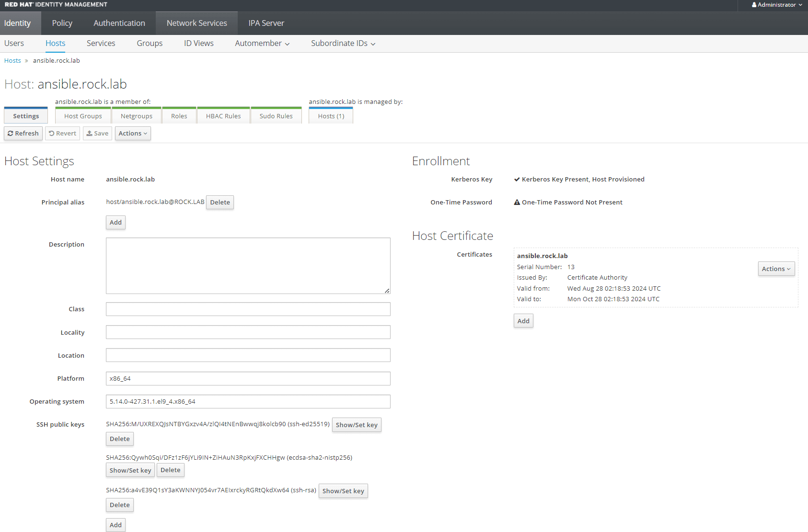This screenshot has width=808, height=532.
Task: Add a new host certificate
Action: [x=523, y=321]
